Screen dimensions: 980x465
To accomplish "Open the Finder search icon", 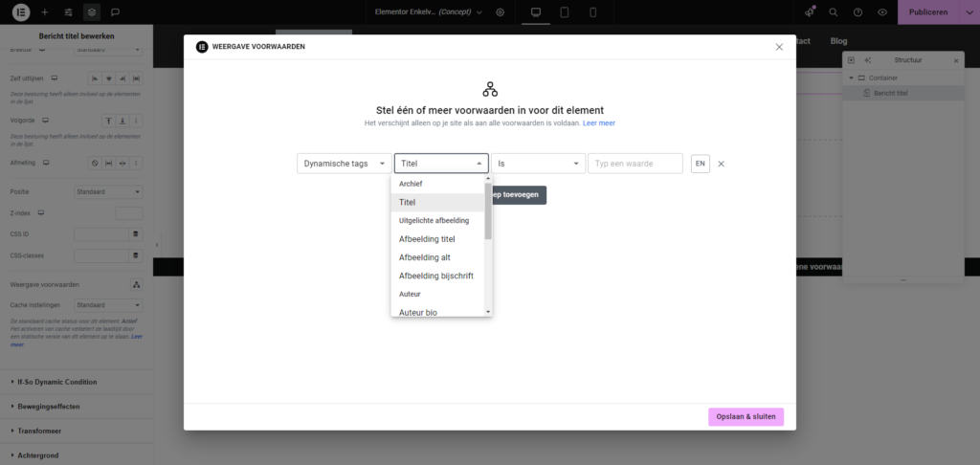I will [x=834, y=11].
